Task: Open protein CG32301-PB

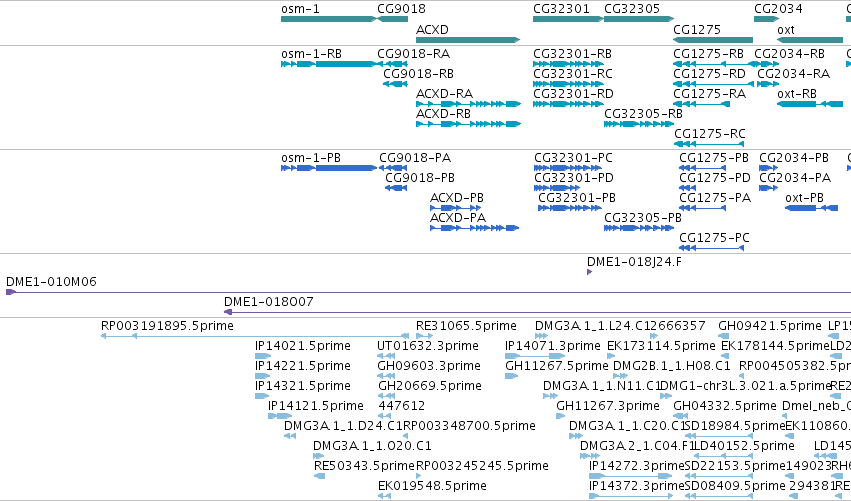Action: pos(570,208)
